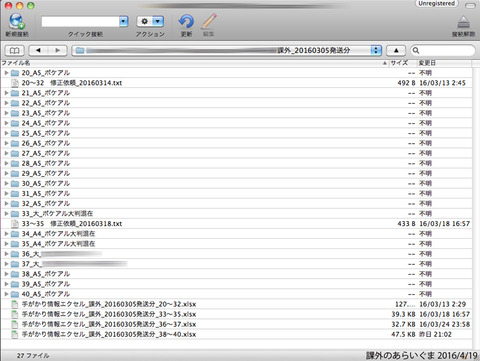The width and height of the screenshot is (480, 361).
Task: Select the 35_A4 folder icon
Action: click(15, 244)
